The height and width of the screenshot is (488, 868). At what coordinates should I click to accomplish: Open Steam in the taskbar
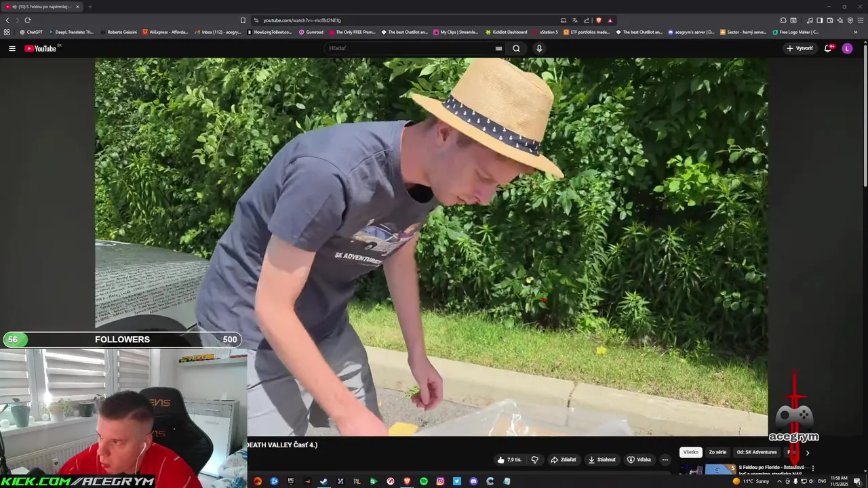tap(323, 481)
